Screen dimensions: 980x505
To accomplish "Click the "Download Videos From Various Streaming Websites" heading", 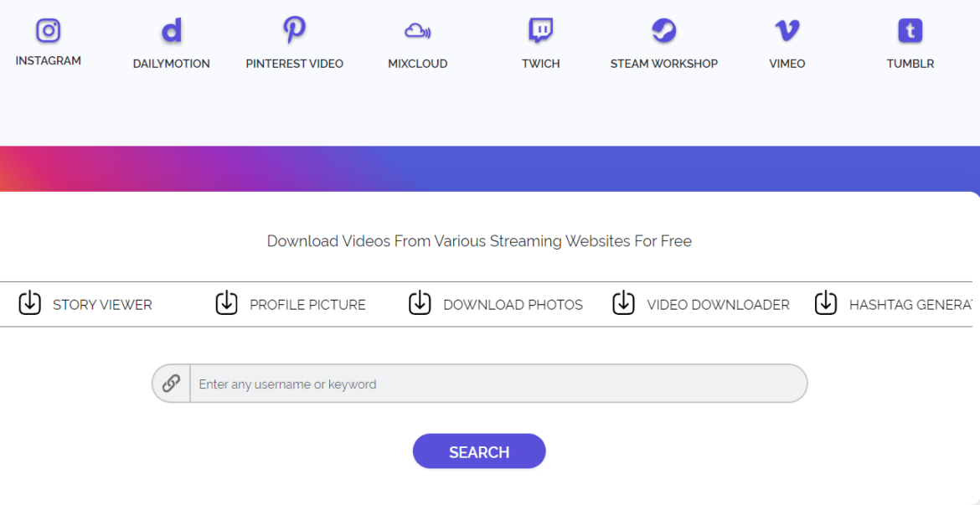I will [x=479, y=241].
